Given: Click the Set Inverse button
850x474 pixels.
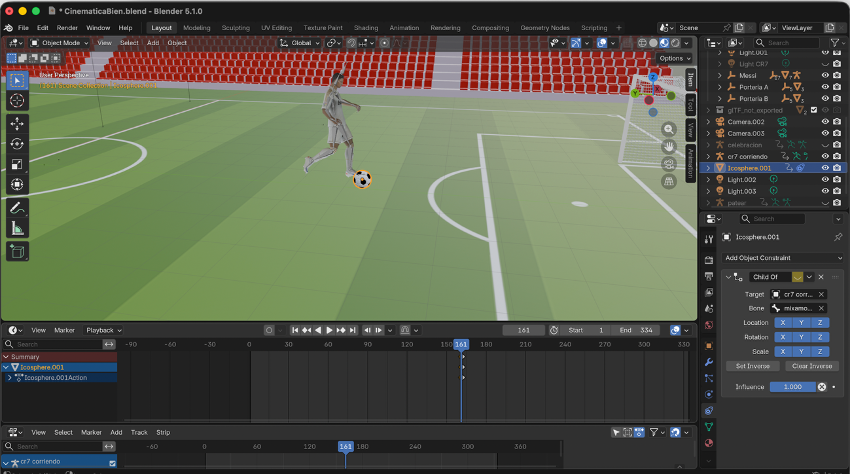Looking at the screenshot, I should click(752, 366).
